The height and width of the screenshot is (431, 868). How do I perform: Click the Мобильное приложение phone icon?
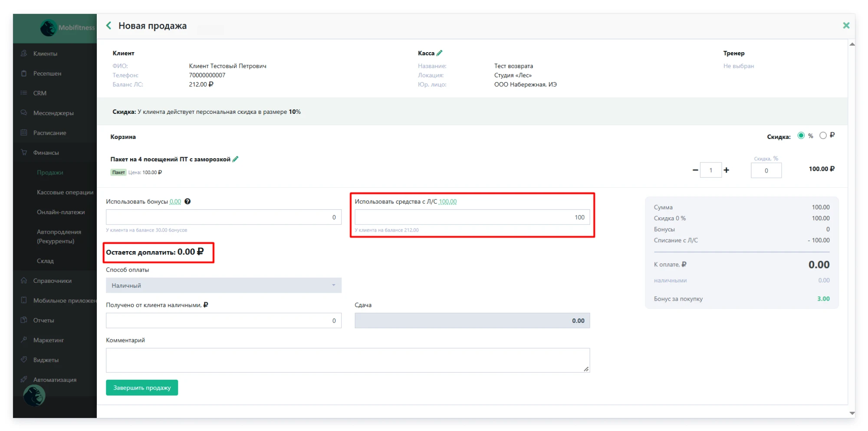pyautogui.click(x=24, y=300)
